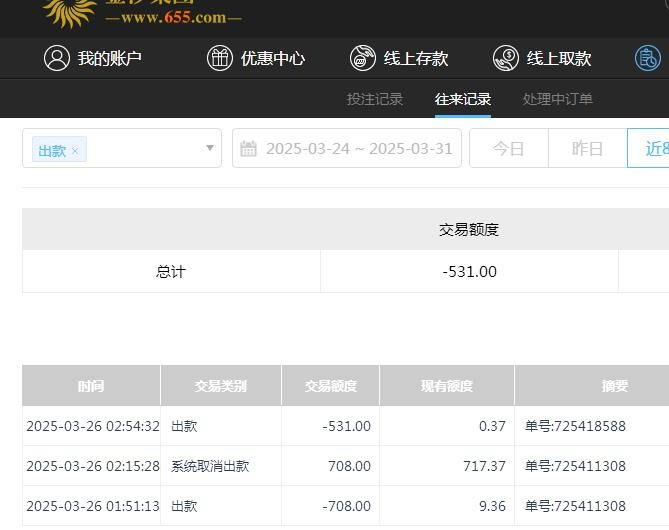Switch to the 处理中订单 tab
669x530 pixels.
(x=557, y=99)
